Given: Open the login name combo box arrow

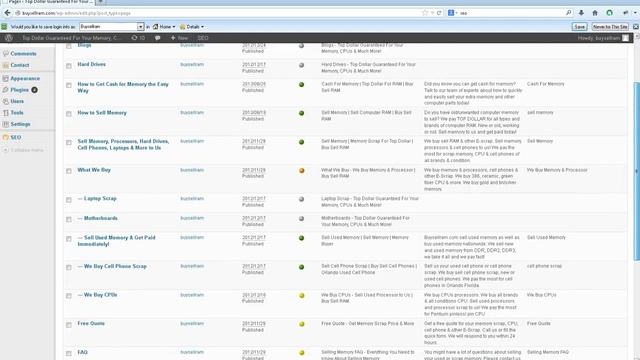Looking at the screenshot, I should pos(140,27).
